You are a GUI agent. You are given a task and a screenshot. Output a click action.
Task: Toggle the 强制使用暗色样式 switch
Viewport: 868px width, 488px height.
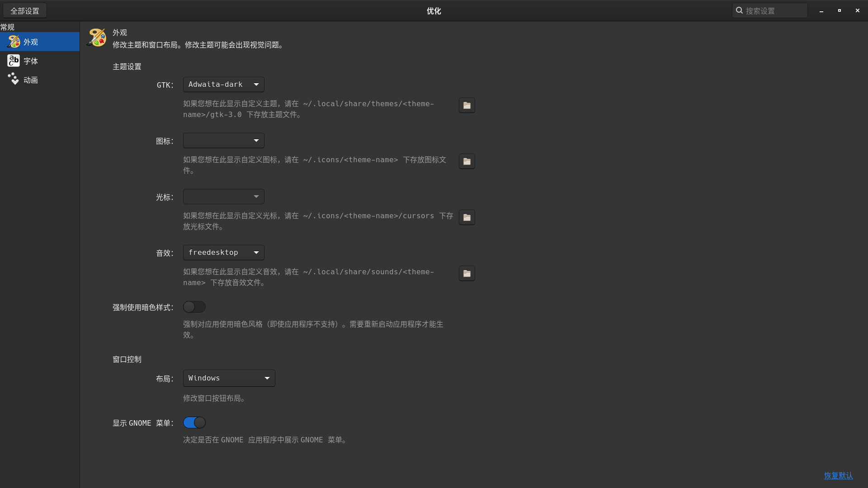(194, 307)
